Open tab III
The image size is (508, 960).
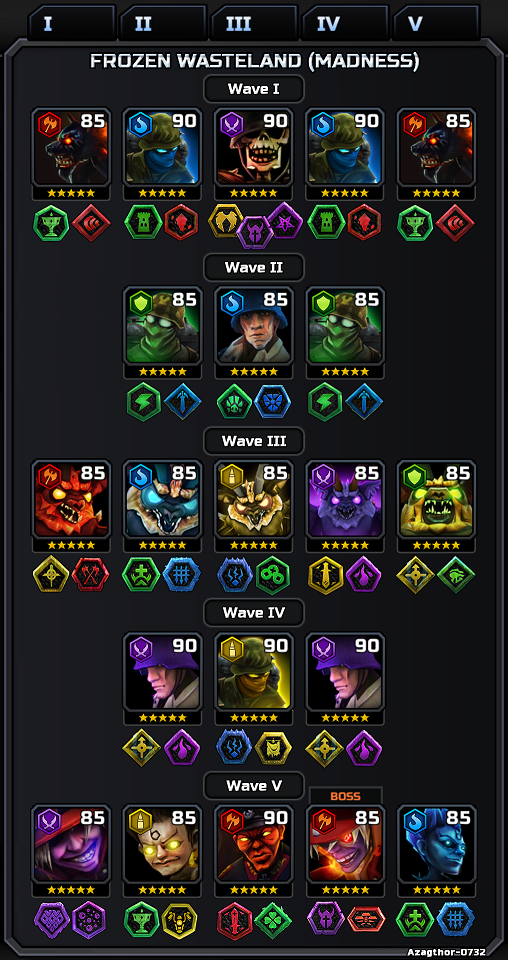254,23
